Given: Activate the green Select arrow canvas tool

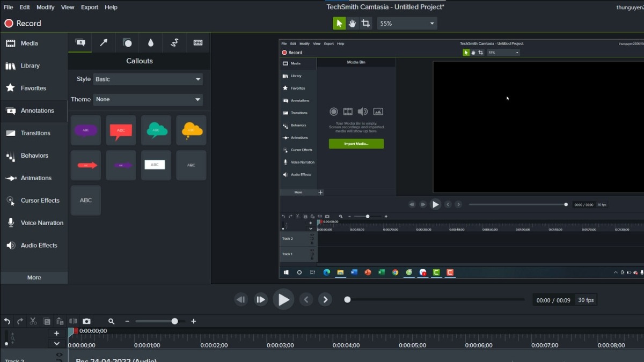Looking at the screenshot, I should point(339,23).
